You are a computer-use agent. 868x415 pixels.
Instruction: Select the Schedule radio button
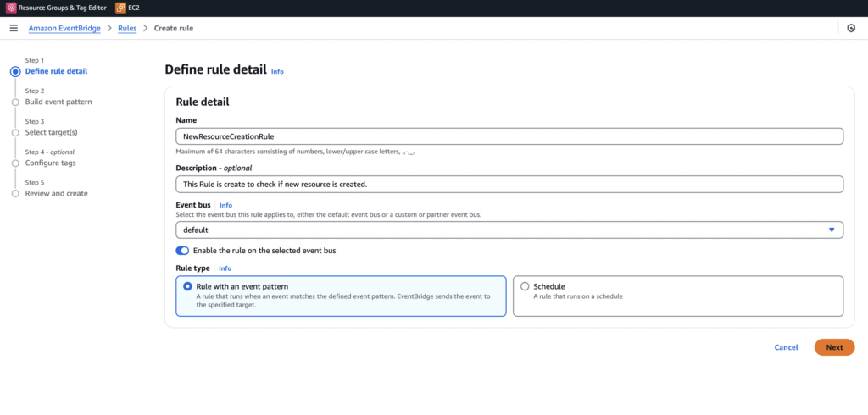point(525,286)
